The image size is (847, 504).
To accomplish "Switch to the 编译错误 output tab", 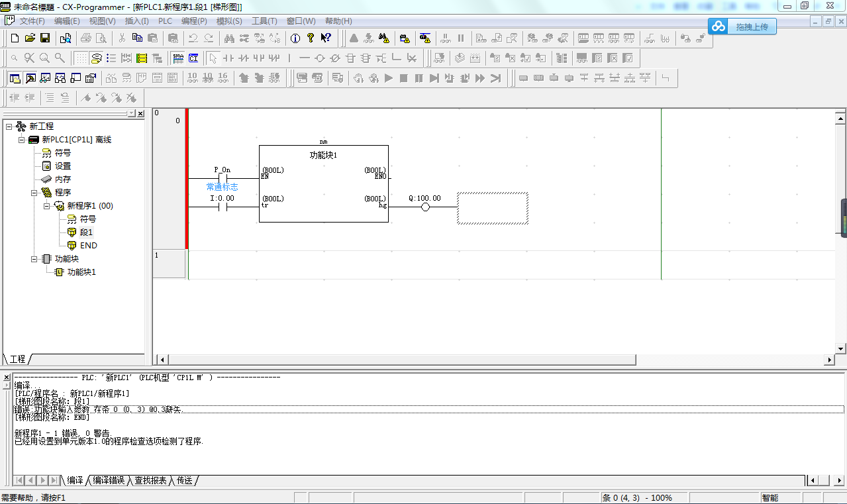I will (109, 480).
